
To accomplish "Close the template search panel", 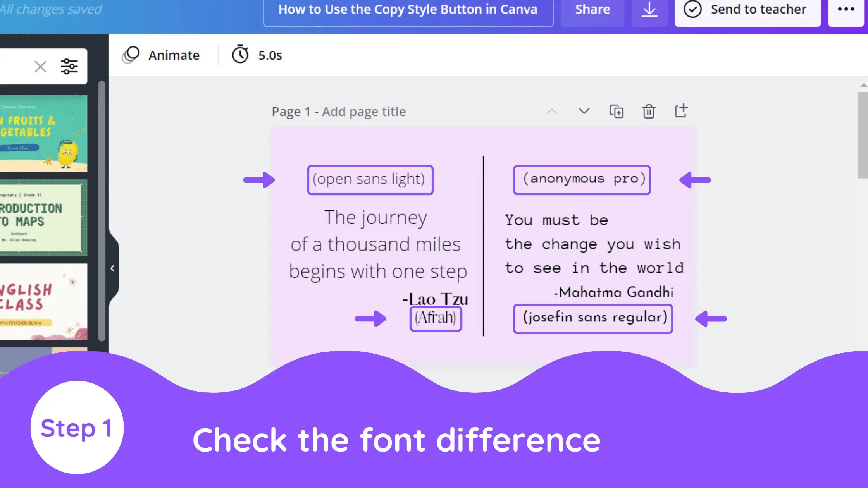I will pyautogui.click(x=40, y=66).
